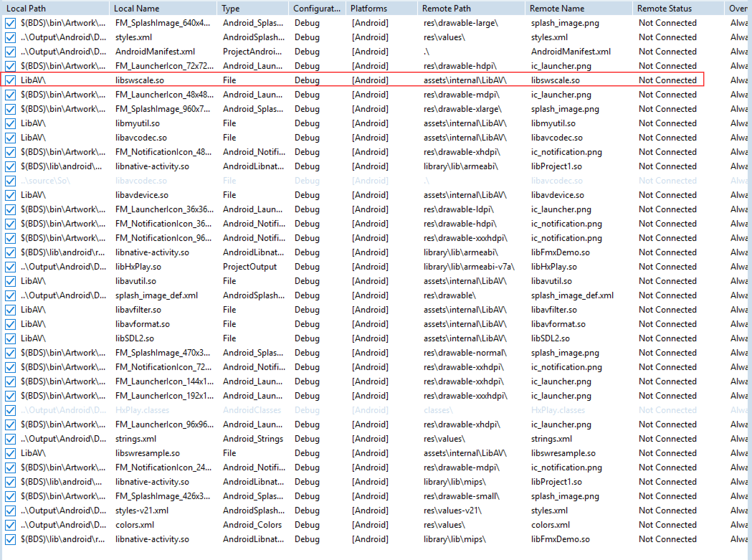
Task: Toggle the checkbox for libSDL2.so
Action: point(10,338)
